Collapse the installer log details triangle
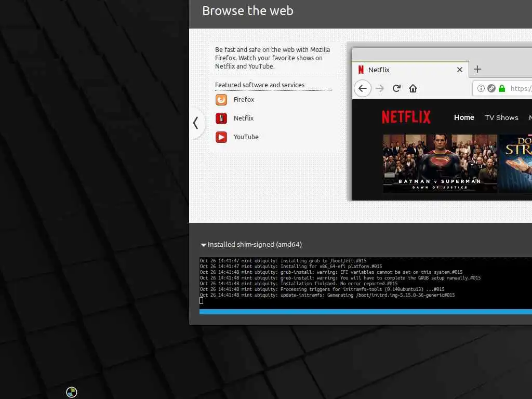 (x=203, y=245)
